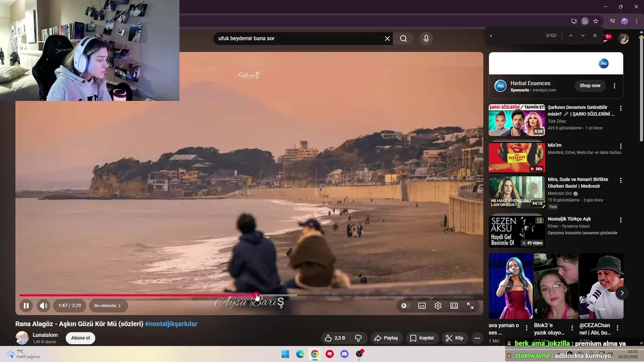The width and height of the screenshot is (644, 362).
Task: Close the find-in-page bar
Action: 595,36
